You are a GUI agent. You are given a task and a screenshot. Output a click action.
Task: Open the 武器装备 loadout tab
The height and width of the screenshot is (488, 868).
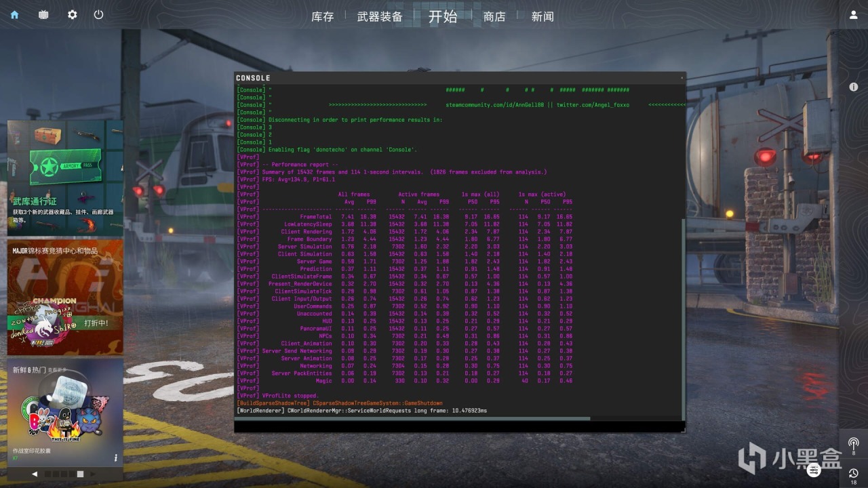click(x=380, y=17)
